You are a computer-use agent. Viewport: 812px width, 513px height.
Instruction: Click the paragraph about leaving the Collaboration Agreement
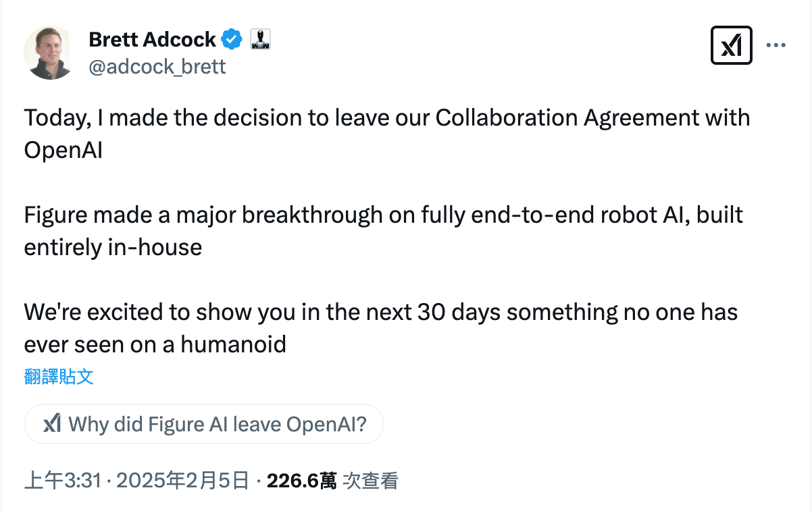pos(387,134)
